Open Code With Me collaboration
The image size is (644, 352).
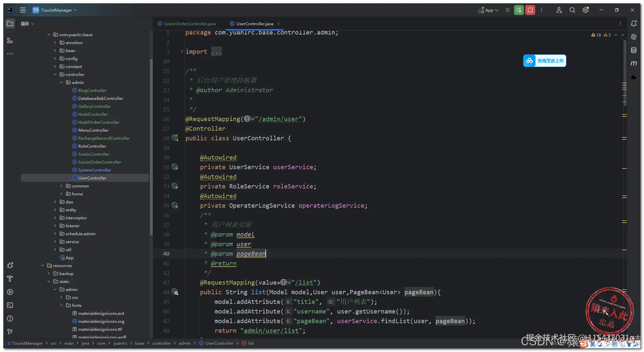point(559,10)
